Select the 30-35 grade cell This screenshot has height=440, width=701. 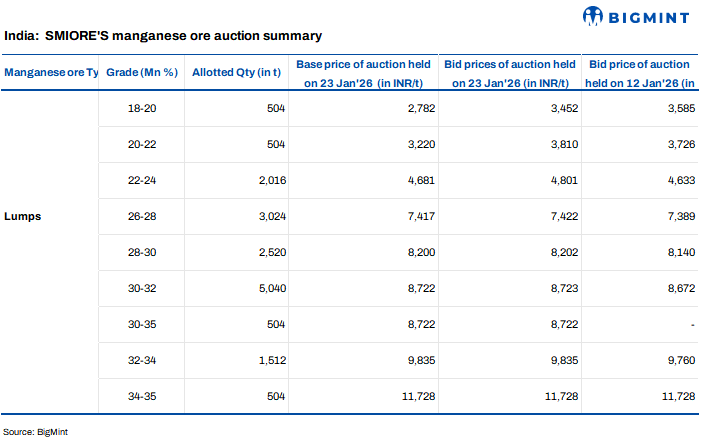[x=144, y=325]
